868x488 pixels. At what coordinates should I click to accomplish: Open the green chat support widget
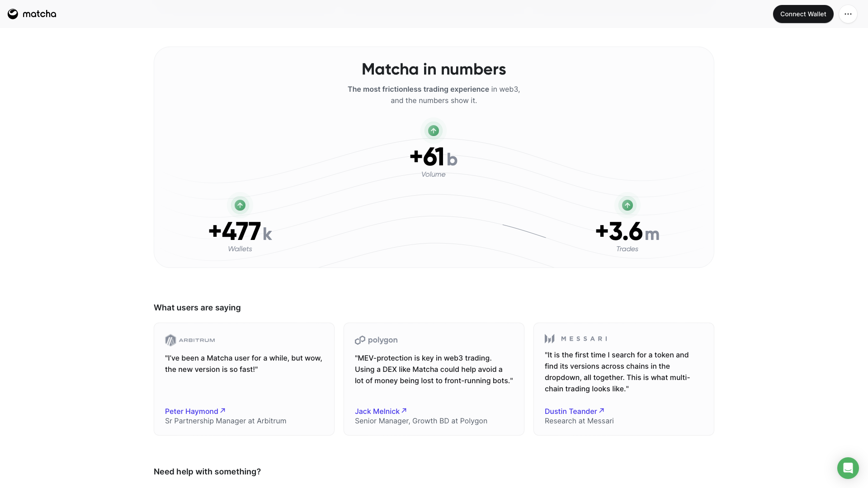[x=848, y=468]
